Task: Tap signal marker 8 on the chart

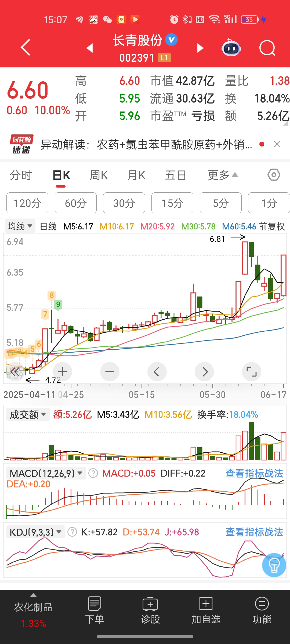Action: (52, 295)
